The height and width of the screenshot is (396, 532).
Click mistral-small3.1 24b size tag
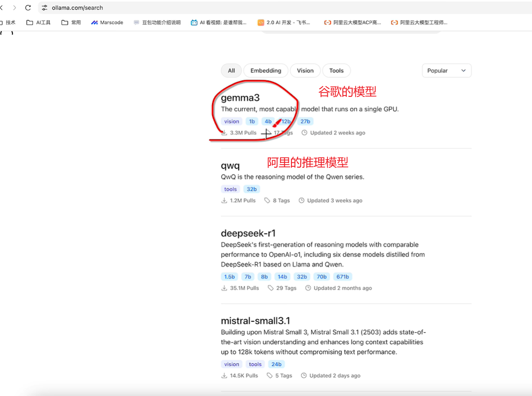[276, 364]
